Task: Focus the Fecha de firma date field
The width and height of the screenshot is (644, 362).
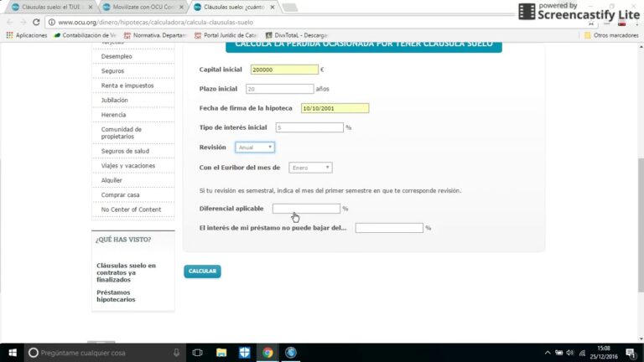Action: [335, 108]
